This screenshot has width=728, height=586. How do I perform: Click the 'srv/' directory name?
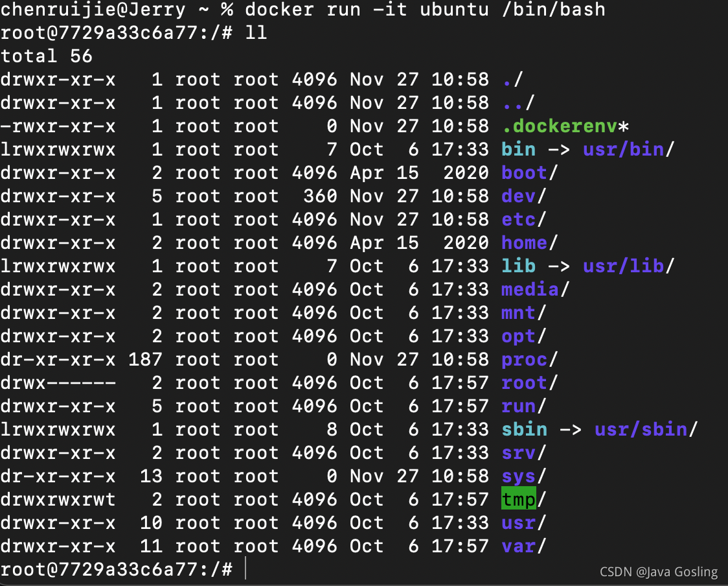[524, 452]
